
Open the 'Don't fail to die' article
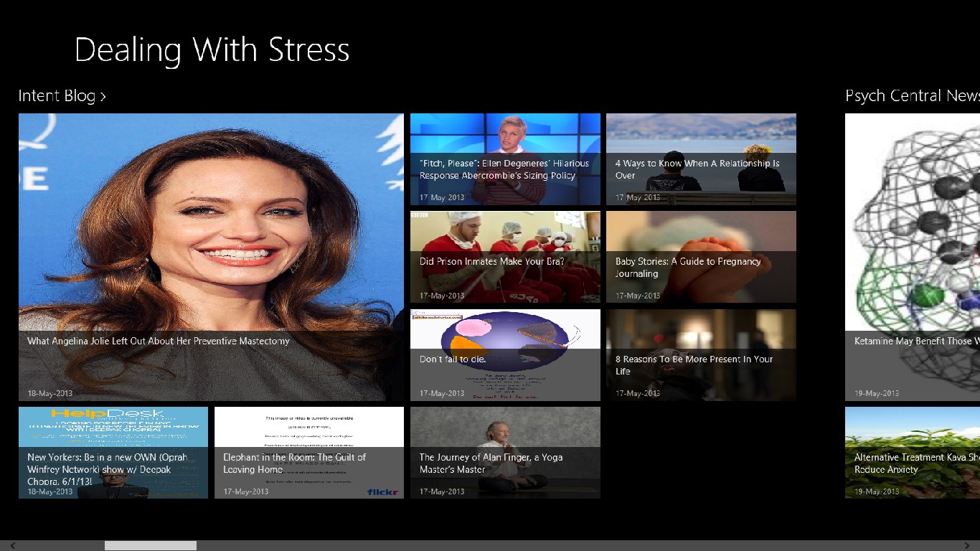[505, 355]
